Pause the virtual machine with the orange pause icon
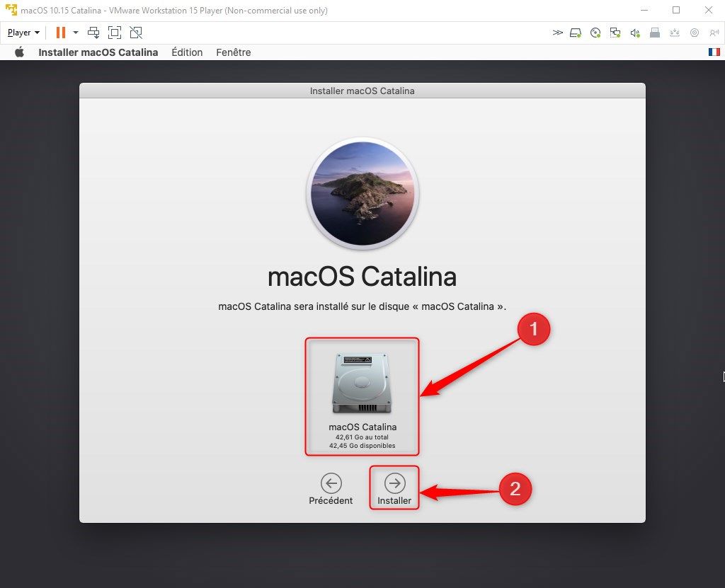 pos(61,33)
